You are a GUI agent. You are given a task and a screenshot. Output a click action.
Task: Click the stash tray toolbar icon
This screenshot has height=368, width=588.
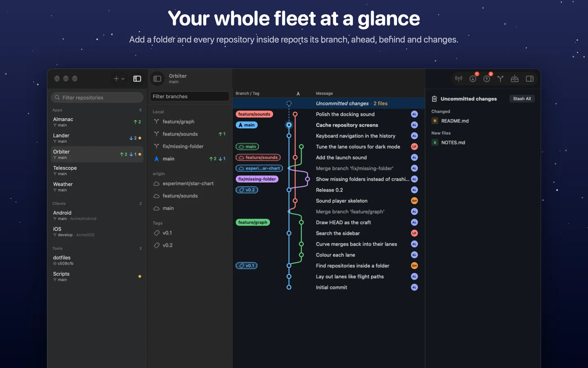coord(514,79)
